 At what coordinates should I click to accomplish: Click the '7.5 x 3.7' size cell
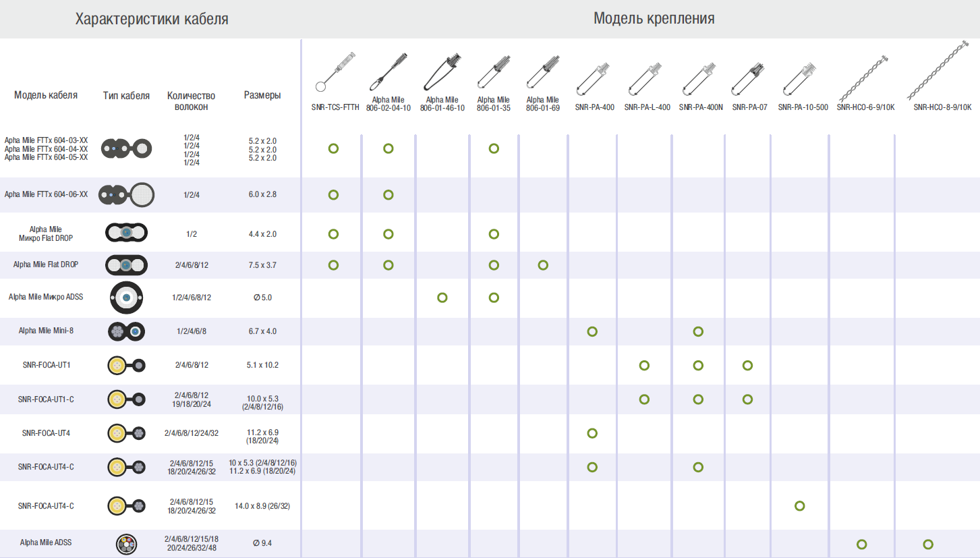click(262, 265)
